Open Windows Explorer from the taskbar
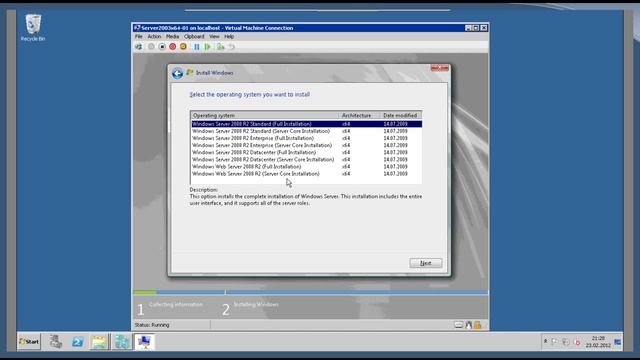 (99, 342)
